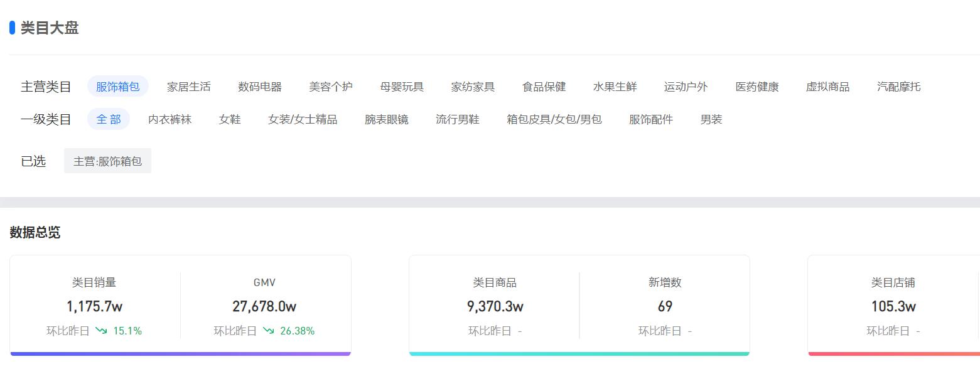Open the 女装/女士精品 subcategory
The image size is (980, 374).
[x=303, y=119]
